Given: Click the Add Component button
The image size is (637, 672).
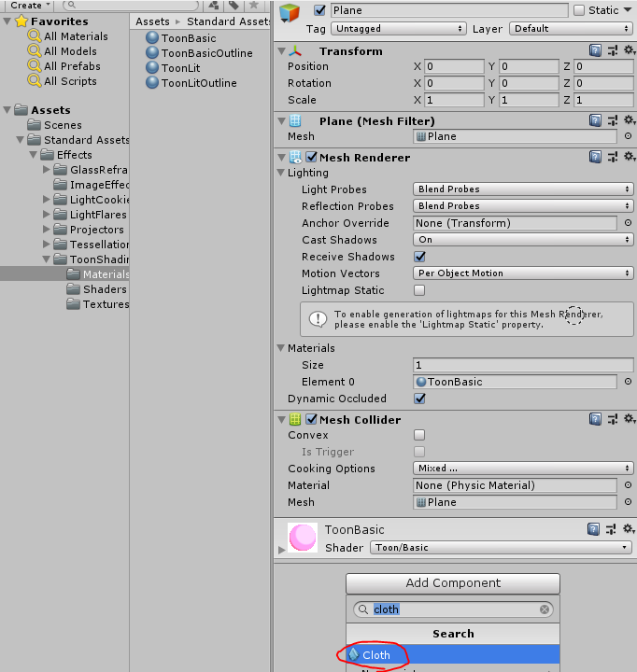Looking at the screenshot, I should point(453,582).
